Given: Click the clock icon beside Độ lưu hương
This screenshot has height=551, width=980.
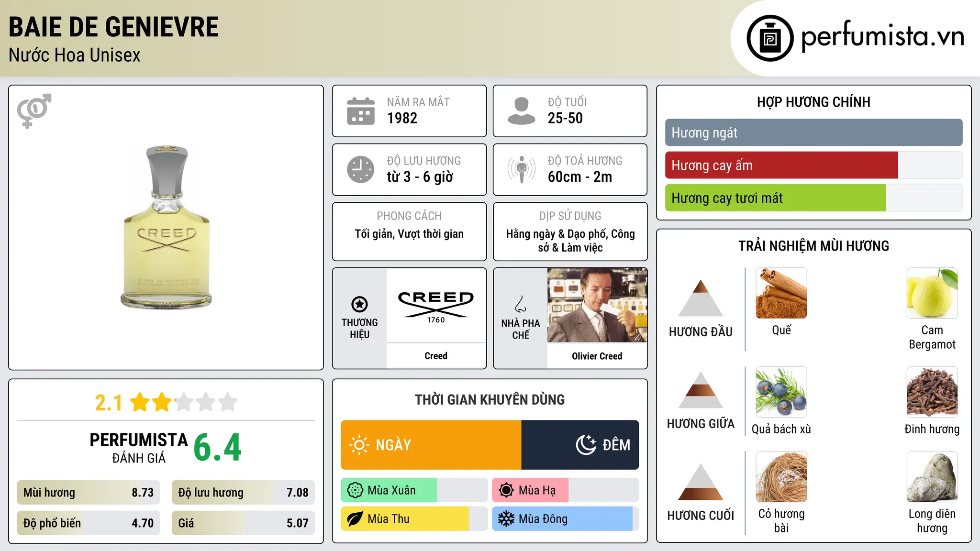Looking at the screenshot, I should pyautogui.click(x=361, y=169).
